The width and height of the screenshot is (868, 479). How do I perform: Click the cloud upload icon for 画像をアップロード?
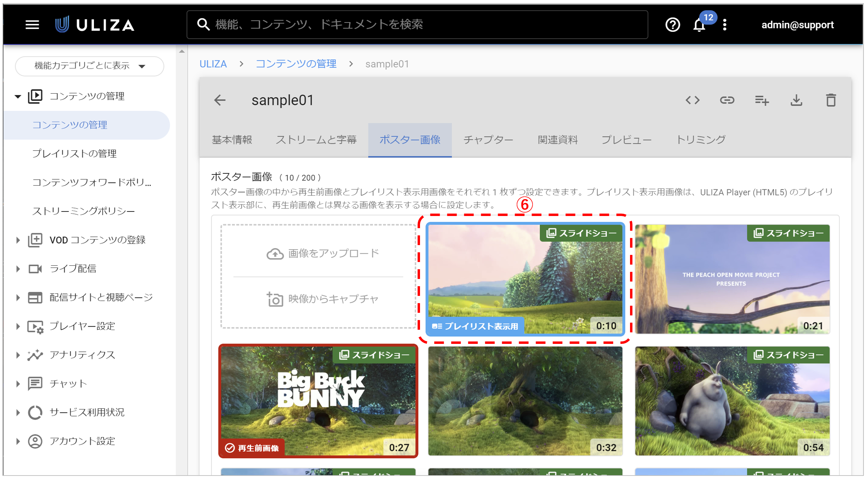(275, 254)
